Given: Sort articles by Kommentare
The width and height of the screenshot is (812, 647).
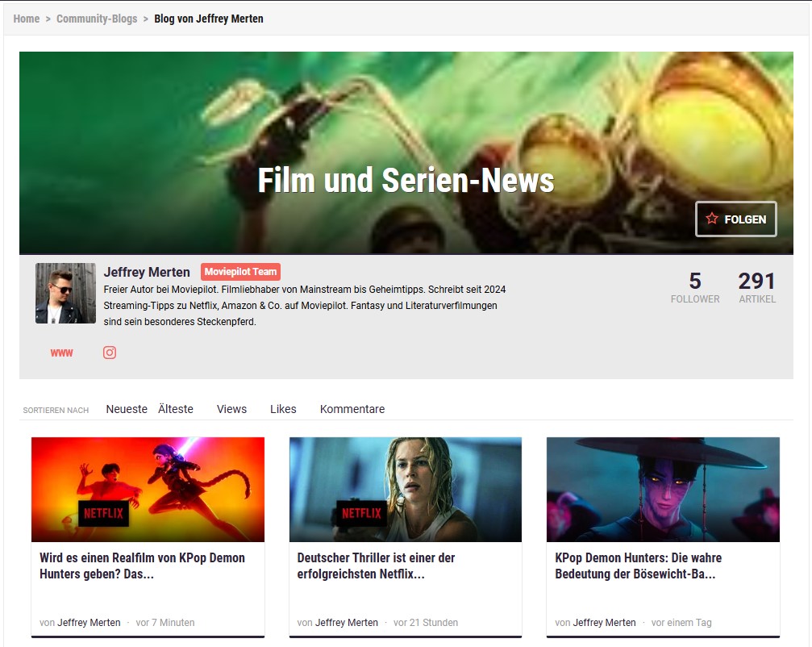Looking at the screenshot, I should 352,409.
